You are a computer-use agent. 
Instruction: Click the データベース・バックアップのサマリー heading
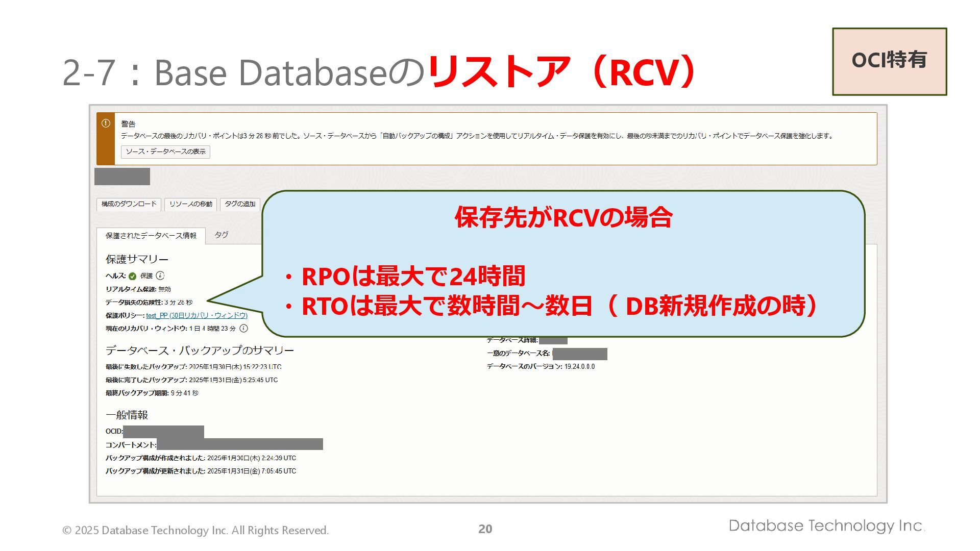(x=200, y=350)
